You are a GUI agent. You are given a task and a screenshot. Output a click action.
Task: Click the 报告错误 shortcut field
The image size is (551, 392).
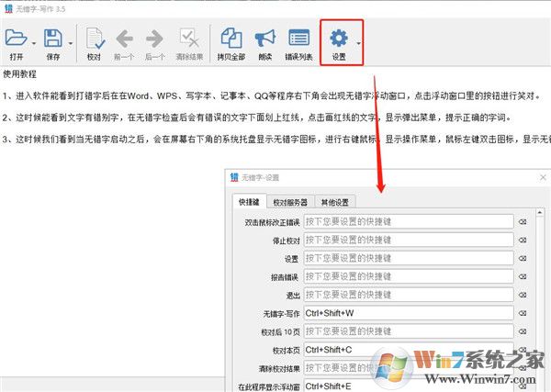409,276
